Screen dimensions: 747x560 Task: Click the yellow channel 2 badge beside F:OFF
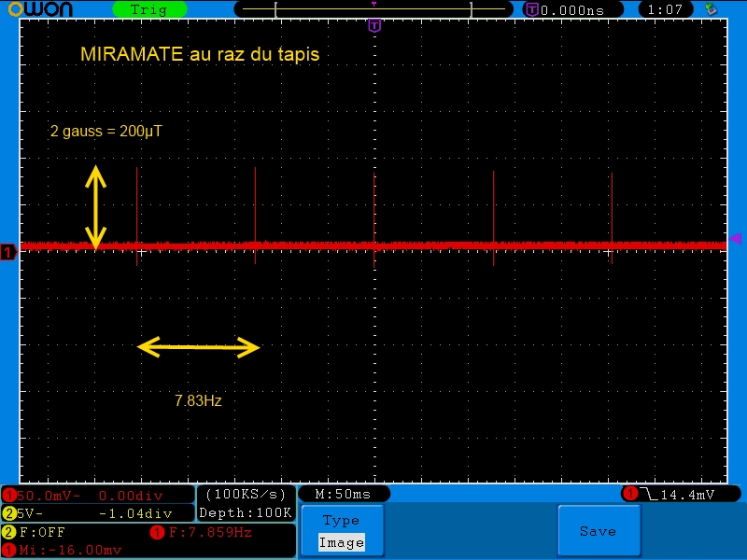tap(8, 532)
